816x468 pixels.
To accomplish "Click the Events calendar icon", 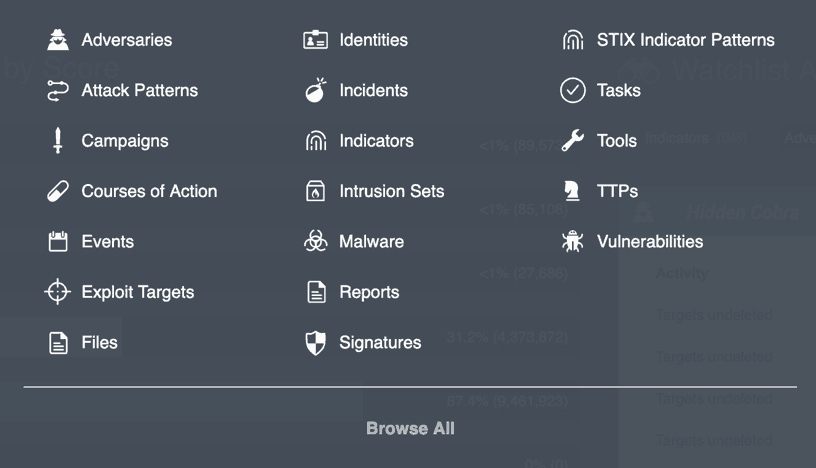I will click(x=58, y=242).
